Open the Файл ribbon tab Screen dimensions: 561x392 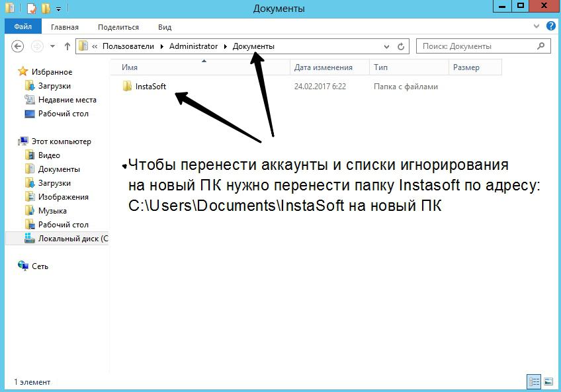23,27
